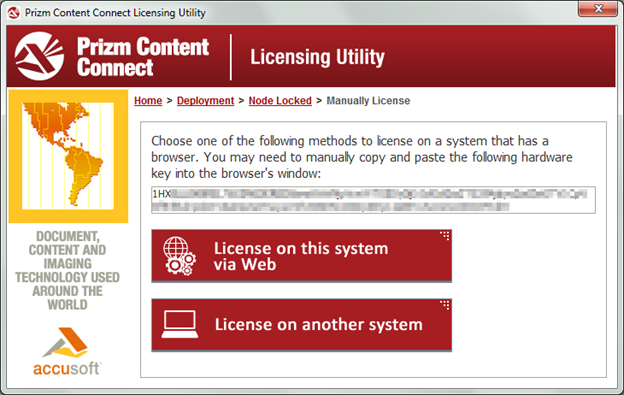Close the Licensing Utility window
This screenshot has height=395, width=624.
tap(598, 8)
